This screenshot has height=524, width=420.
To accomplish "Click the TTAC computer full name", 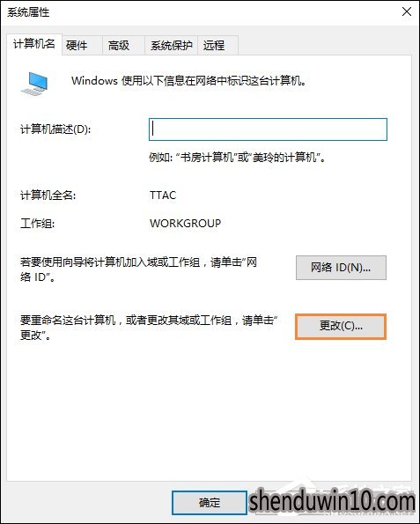I will [163, 196].
